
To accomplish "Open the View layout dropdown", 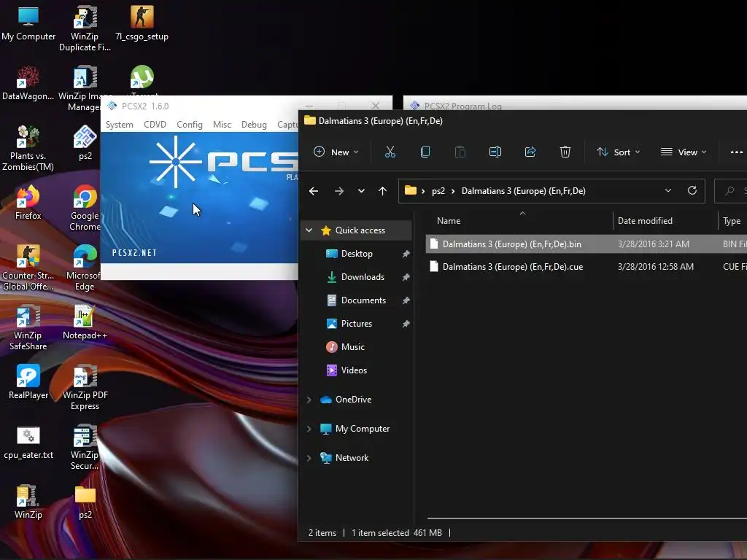I will click(x=683, y=152).
